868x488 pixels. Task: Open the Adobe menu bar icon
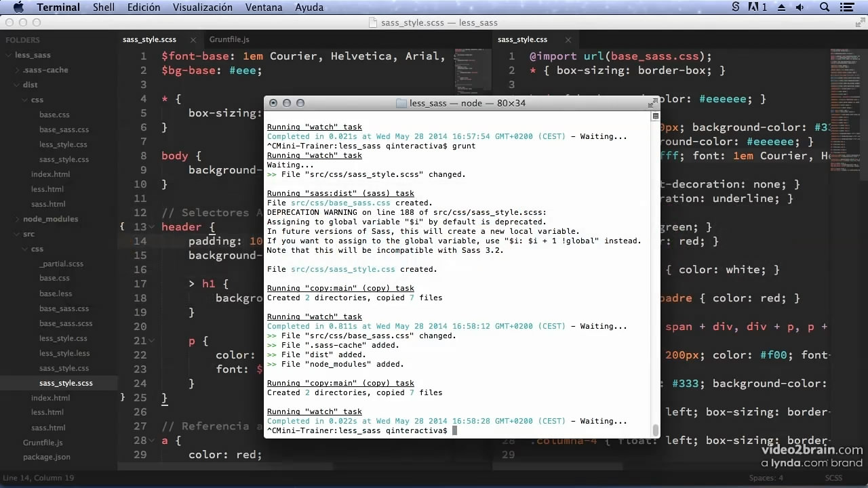click(757, 7)
